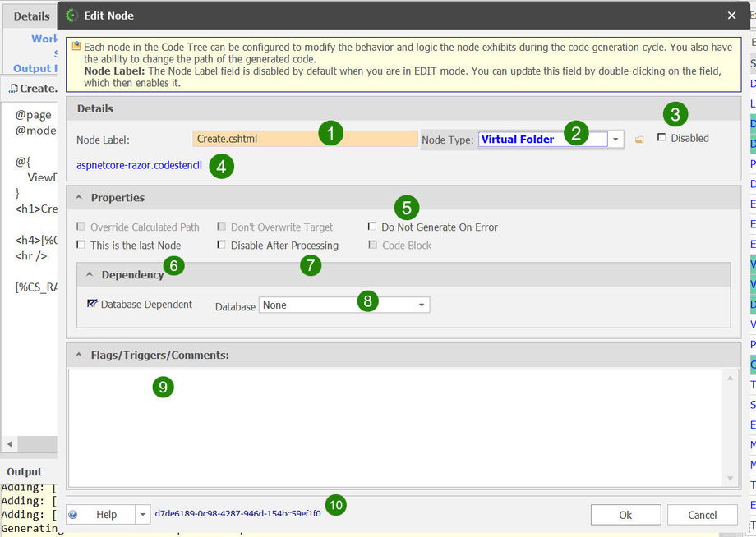Open the Help button dropdown arrow
This screenshot has width=756, height=537.
pos(142,515)
